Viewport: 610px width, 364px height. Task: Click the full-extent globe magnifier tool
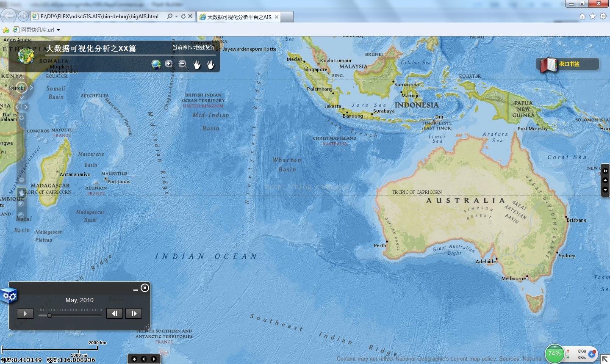coord(156,64)
